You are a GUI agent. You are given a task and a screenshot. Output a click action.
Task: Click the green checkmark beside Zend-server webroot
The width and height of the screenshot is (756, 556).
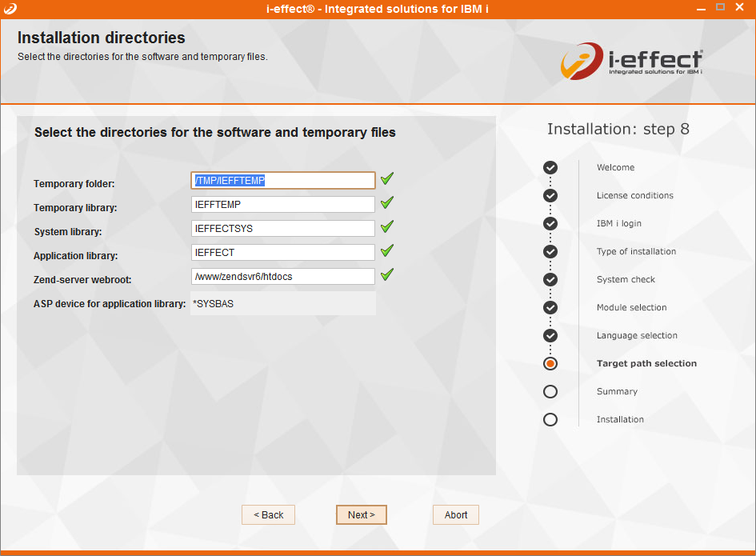tap(387, 275)
